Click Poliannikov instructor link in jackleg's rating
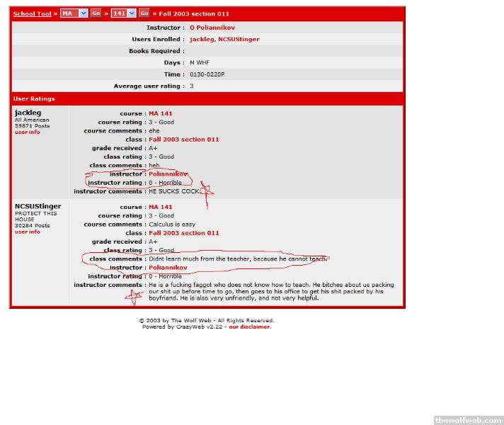This screenshot has width=504, height=425. (168, 174)
